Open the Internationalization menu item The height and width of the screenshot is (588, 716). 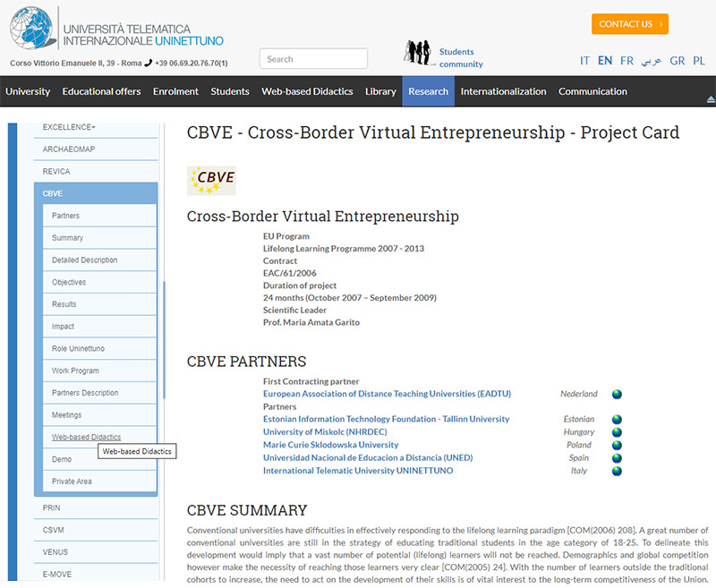tap(503, 91)
